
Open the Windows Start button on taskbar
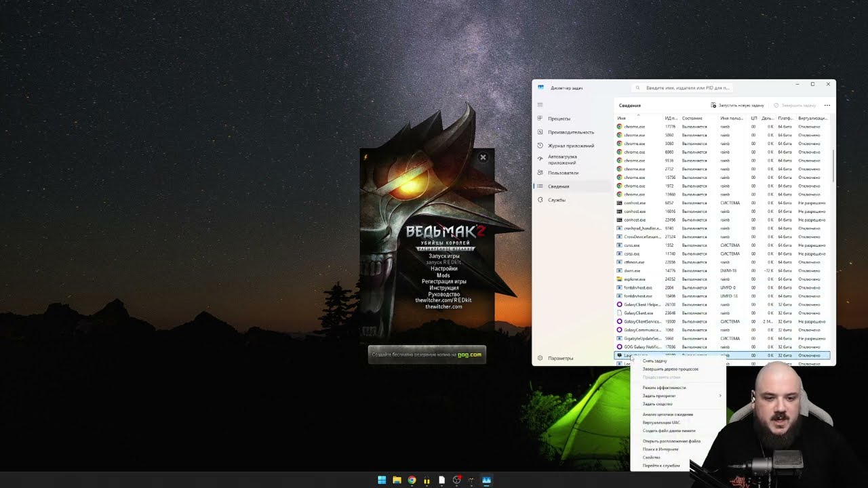click(382, 480)
